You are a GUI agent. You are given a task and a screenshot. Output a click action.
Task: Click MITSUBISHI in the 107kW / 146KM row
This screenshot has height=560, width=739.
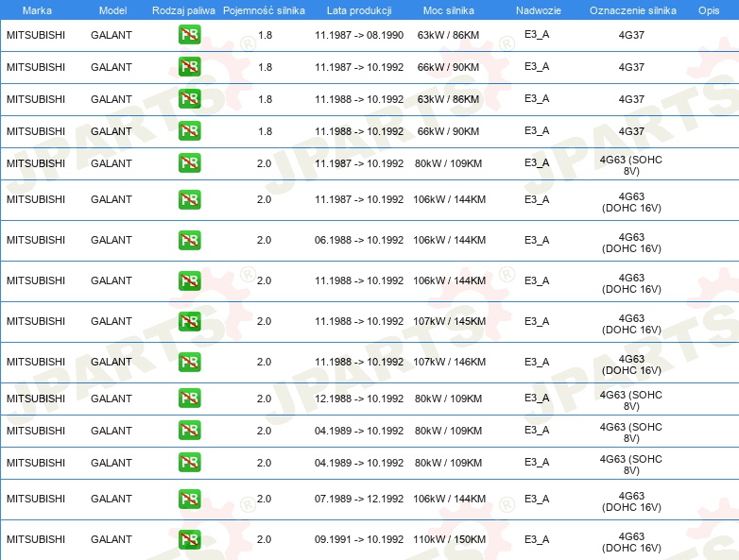36,362
